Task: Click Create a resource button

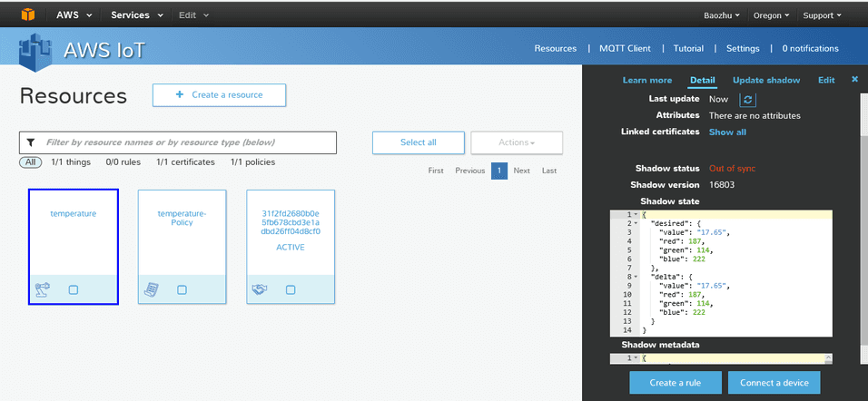Action: (219, 95)
